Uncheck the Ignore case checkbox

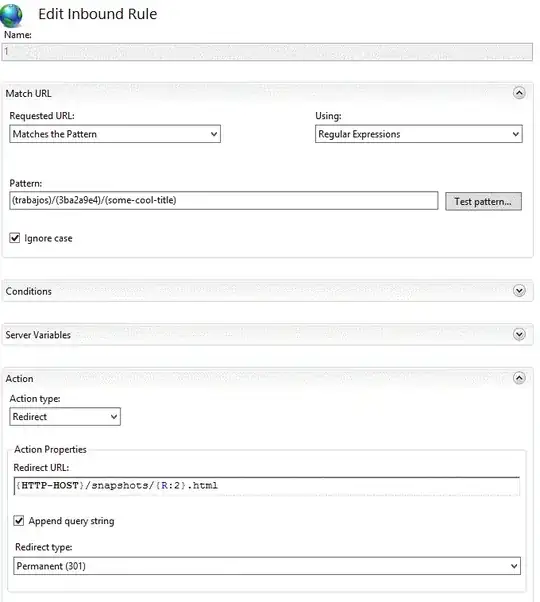[x=15, y=238]
